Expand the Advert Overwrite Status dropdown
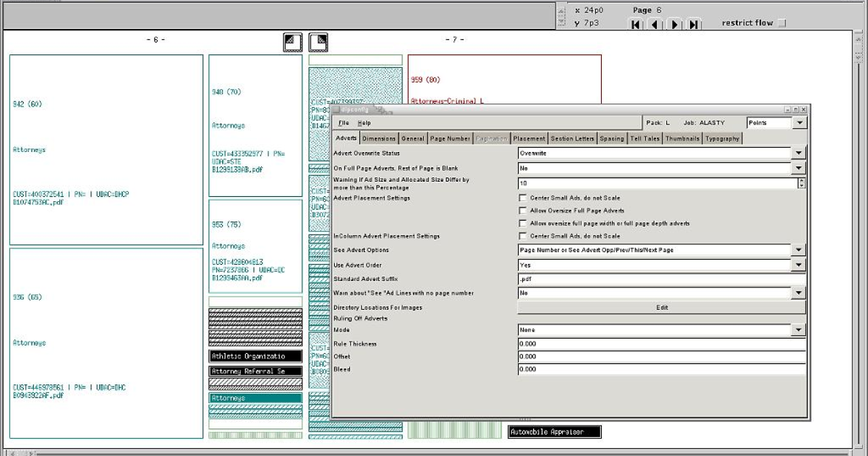The image size is (868, 456). coord(798,153)
